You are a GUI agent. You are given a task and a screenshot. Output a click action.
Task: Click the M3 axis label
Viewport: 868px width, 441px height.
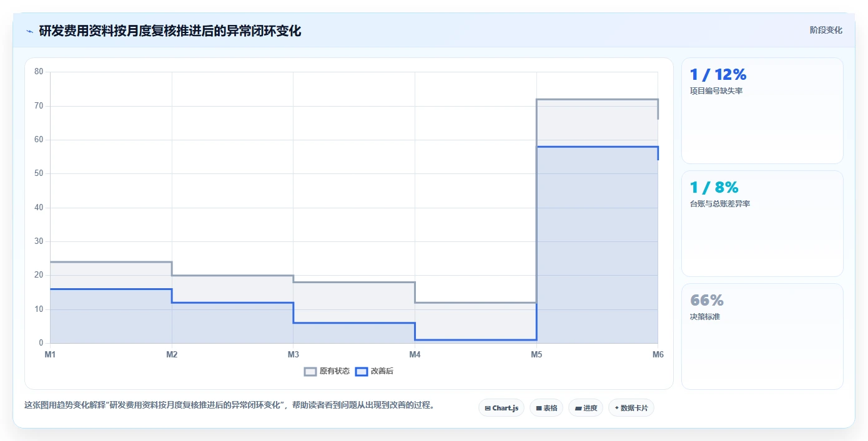point(293,354)
